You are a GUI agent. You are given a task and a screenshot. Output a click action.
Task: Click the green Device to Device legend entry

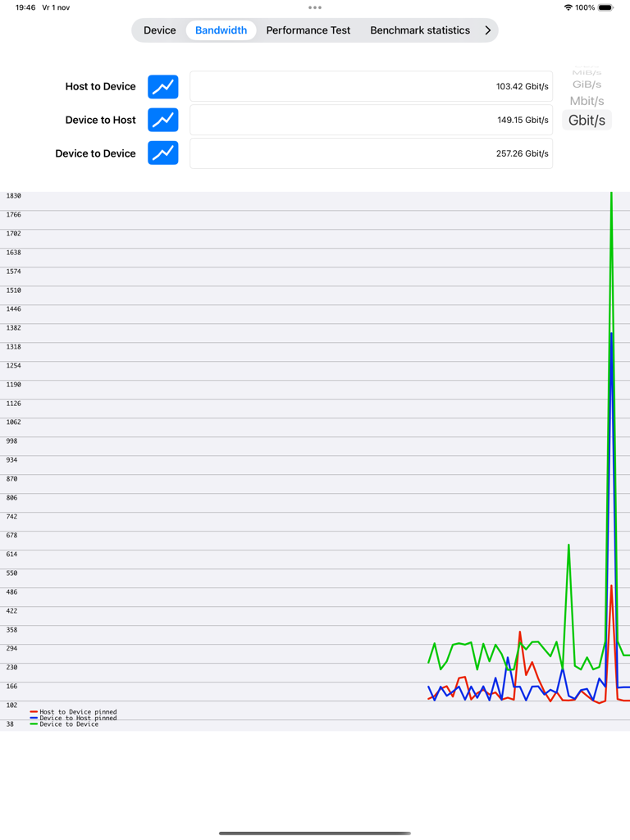[x=64, y=724]
